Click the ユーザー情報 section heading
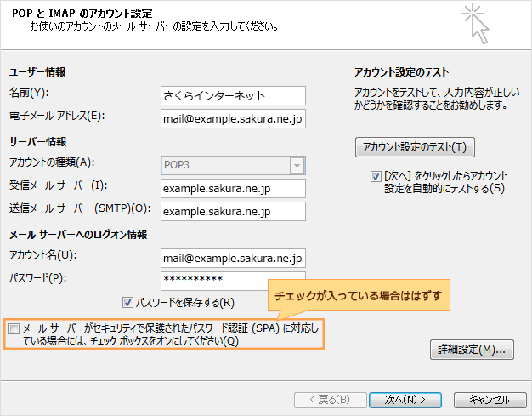 click(37, 71)
